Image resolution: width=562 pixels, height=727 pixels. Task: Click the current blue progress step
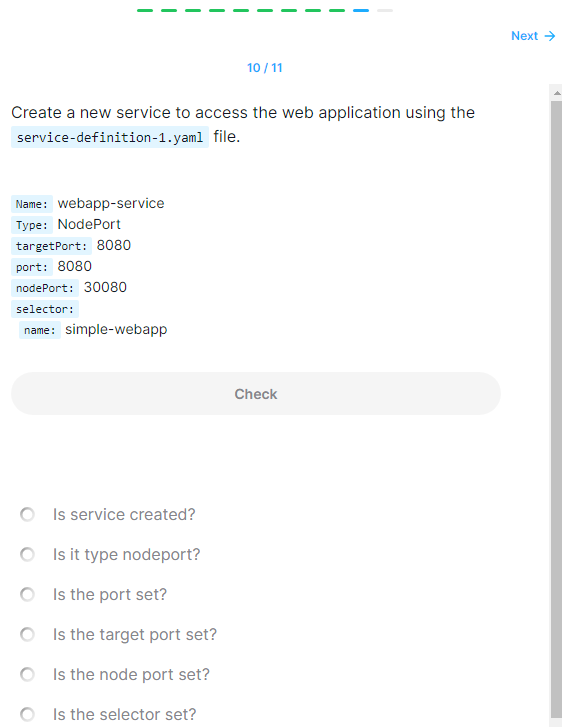[x=361, y=10]
